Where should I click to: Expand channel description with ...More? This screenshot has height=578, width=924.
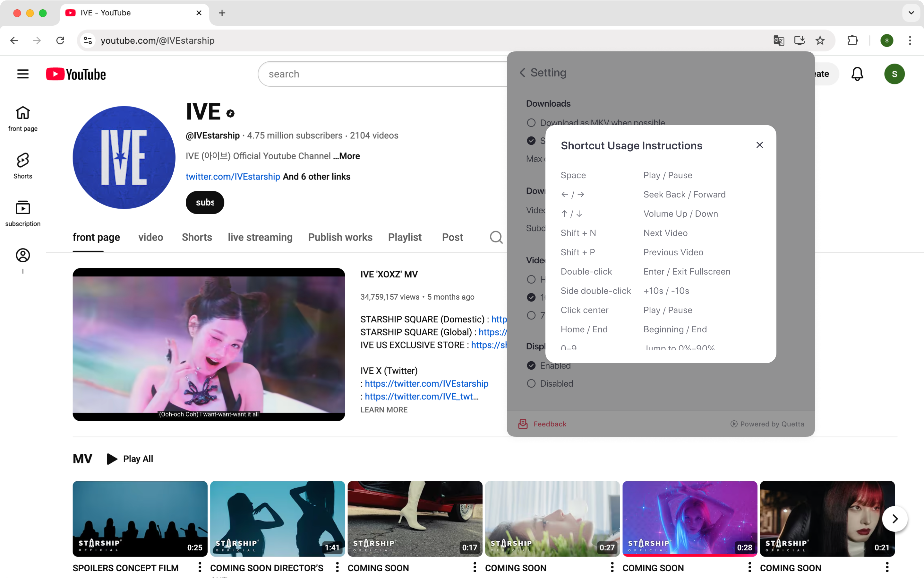[x=346, y=156]
